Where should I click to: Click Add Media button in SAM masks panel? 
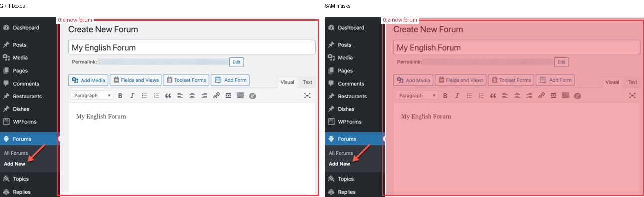click(x=413, y=80)
